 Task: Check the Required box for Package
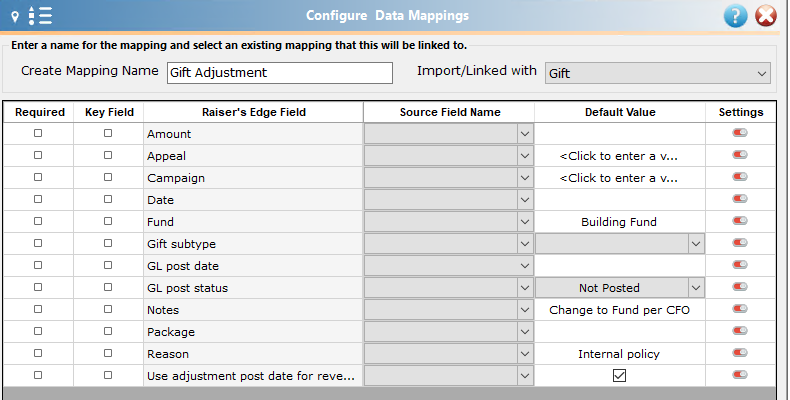click(x=38, y=331)
